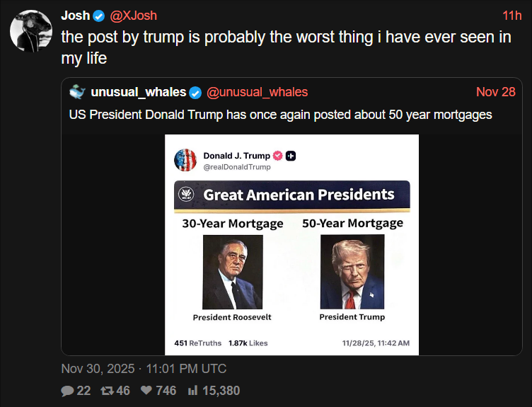Click Josh's profile avatar
532x407 pixels.
tap(30, 32)
